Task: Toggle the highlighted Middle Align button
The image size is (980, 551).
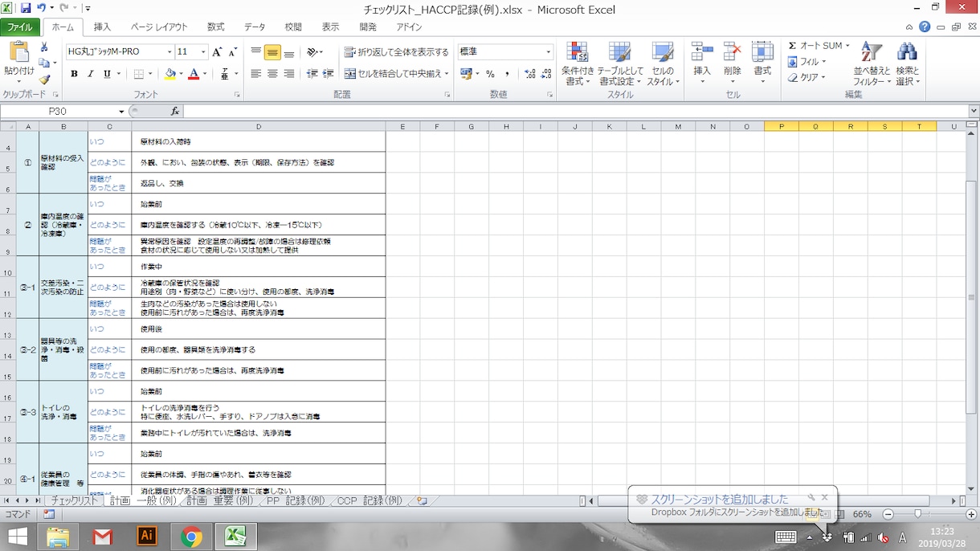Action: coord(272,52)
